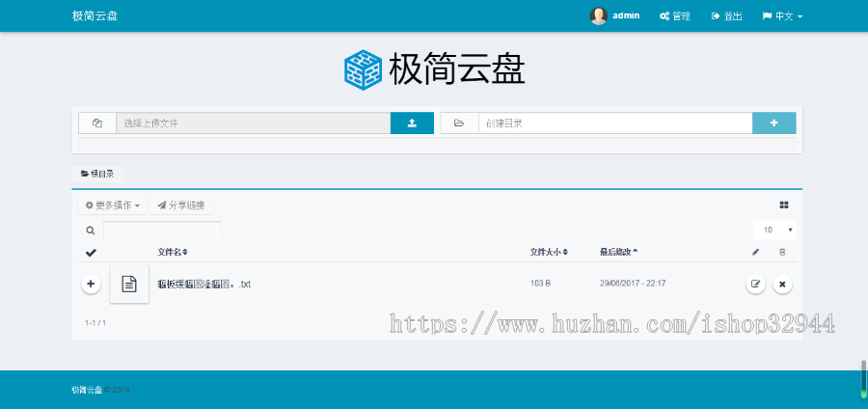
Task: Open the 管理 management menu
Action: tap(675, 16)
